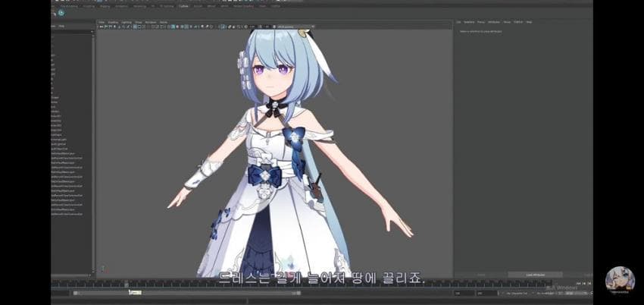Open the Lighting menu in the viewport panel

[x=126, y=21]
